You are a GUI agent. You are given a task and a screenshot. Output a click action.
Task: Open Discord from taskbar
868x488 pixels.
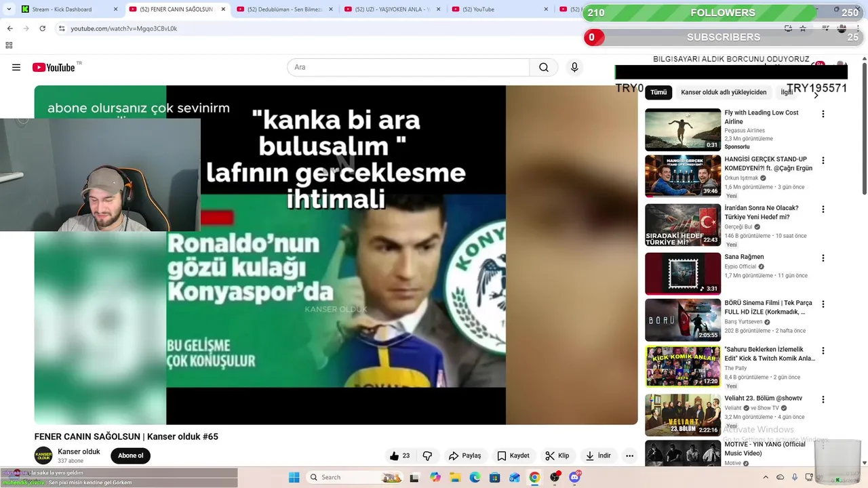(575, 477)
